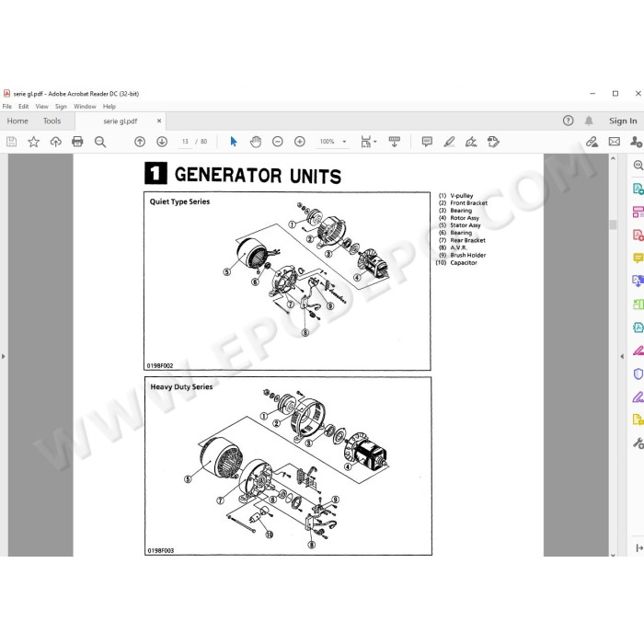This screenshot has height=644, width=644.
Task: Upload file to cloud storage icon
Action: pyautogui.click(x=55, y=142)
